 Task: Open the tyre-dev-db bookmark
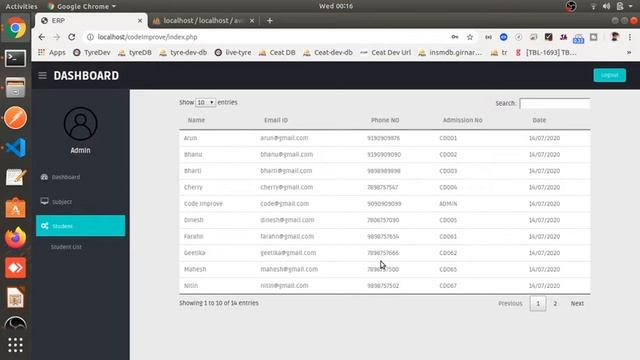183,53
